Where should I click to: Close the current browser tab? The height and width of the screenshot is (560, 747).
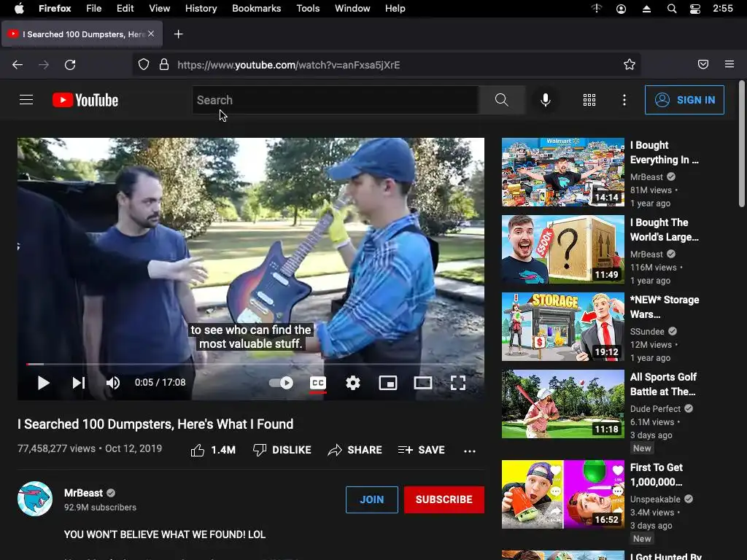pos(151,34)
